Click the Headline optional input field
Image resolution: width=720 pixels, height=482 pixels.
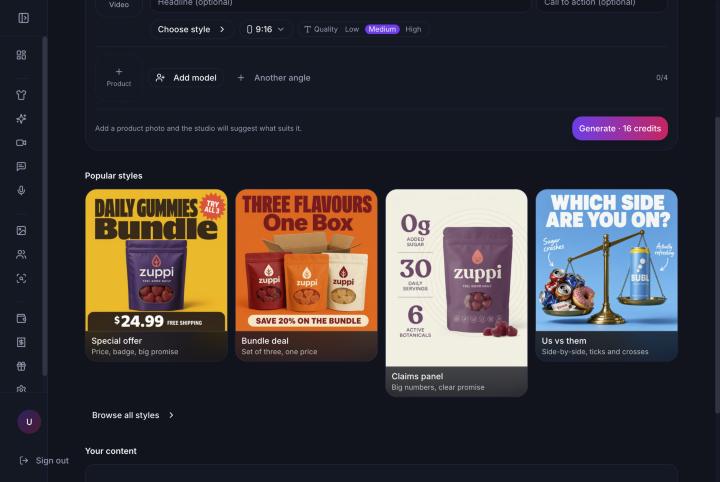tap(340, 5)
